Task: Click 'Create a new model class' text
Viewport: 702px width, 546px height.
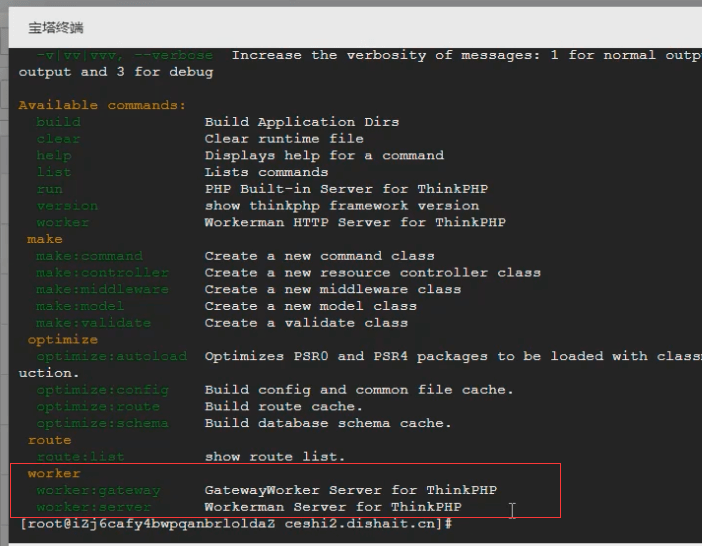Action: (311, 306)
